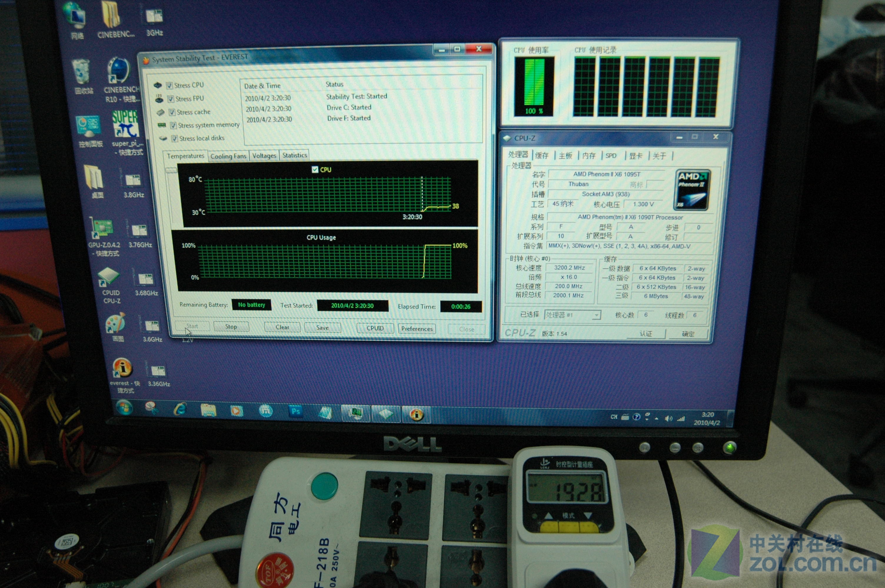
Task: Click the 'Stability Test: Started' log entry
Action: pyautogui.click(x=356, y=96)
